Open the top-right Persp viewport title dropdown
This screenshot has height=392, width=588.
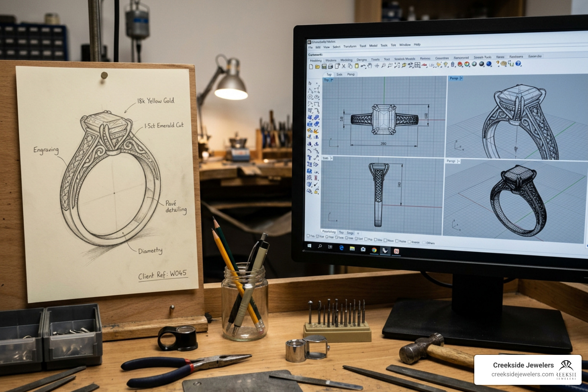click(461, 78)
